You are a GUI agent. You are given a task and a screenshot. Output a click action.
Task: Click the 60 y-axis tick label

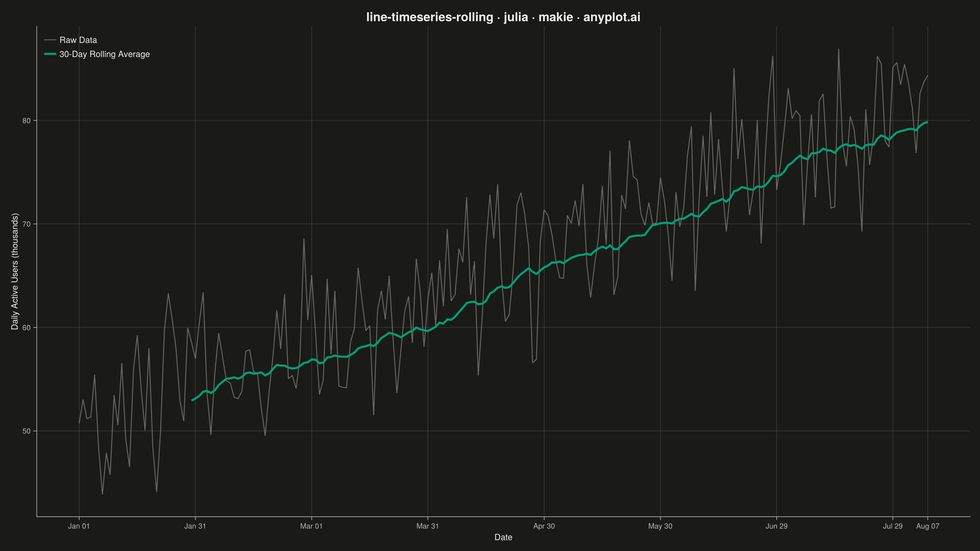pyautogui.click(x=27, y=328)
